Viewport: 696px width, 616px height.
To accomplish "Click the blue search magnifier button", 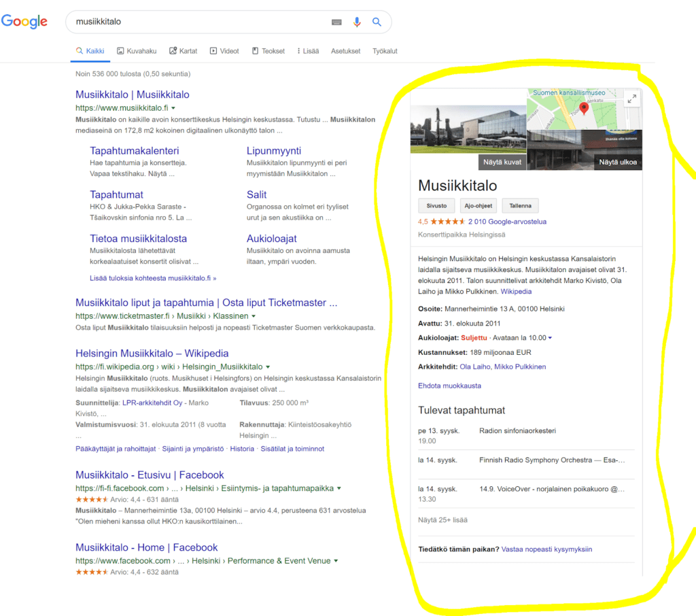I will 377,22.
